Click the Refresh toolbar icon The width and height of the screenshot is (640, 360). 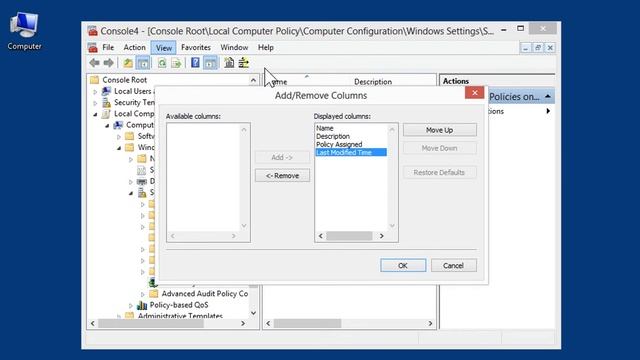pos(162,63)
